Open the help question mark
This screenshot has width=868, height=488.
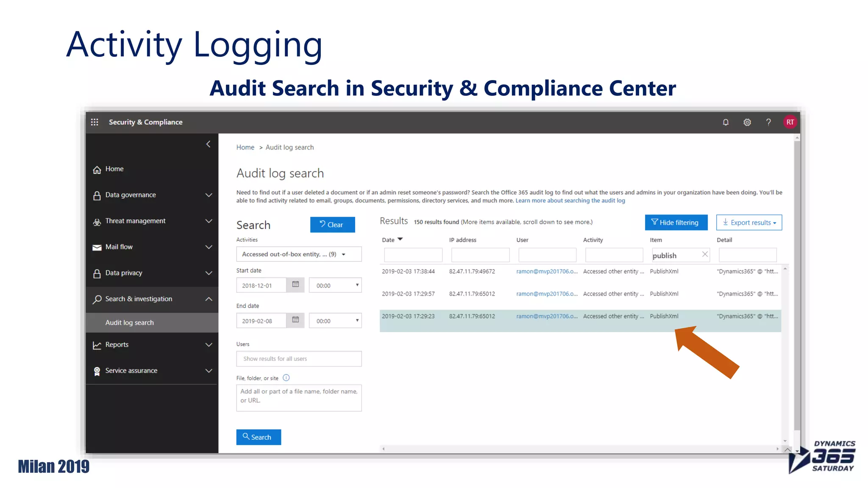[768, 122]
